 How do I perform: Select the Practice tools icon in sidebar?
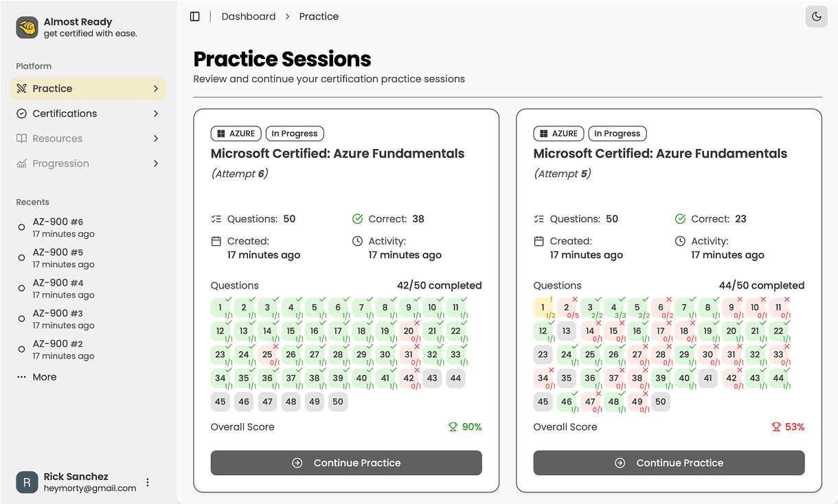21,88
